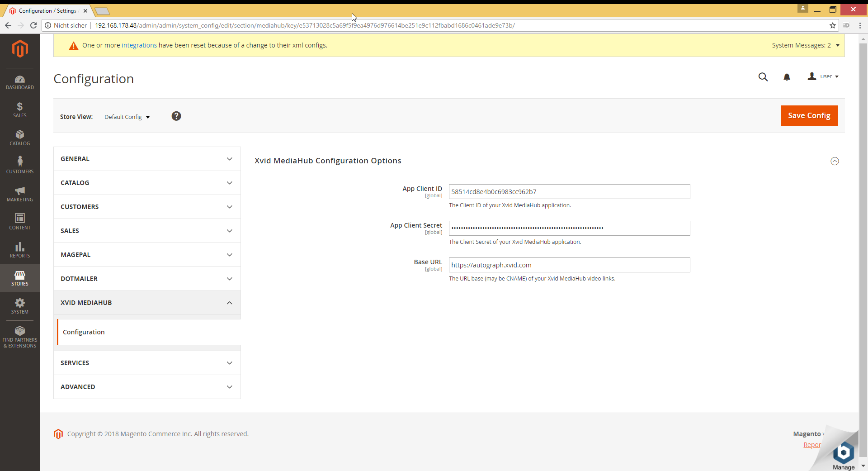Open the Store View Default Config dropdown
Screen dimensions: 868x471
click(x=127, y=117)
